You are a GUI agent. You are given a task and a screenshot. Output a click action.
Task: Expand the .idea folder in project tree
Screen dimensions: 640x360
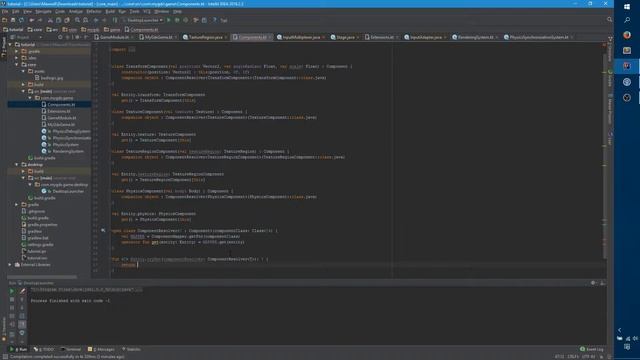pyautogui.click(x=17, y=58)
